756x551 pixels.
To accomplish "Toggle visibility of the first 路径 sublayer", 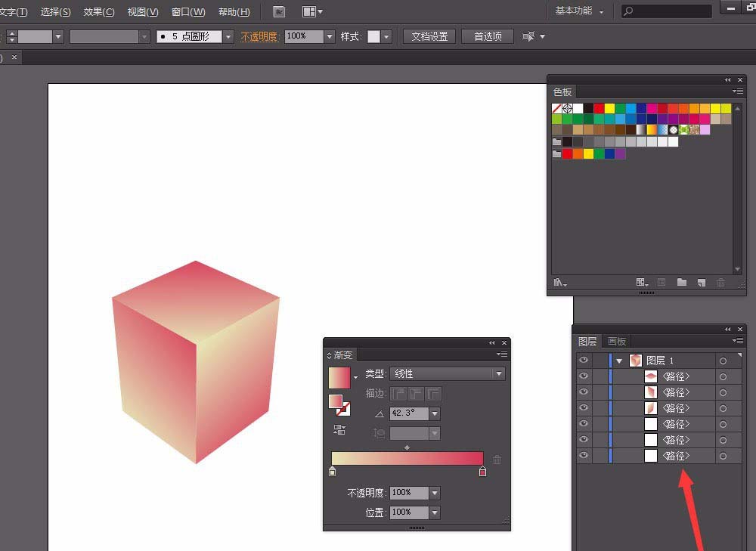I will [x=584, y=376].
